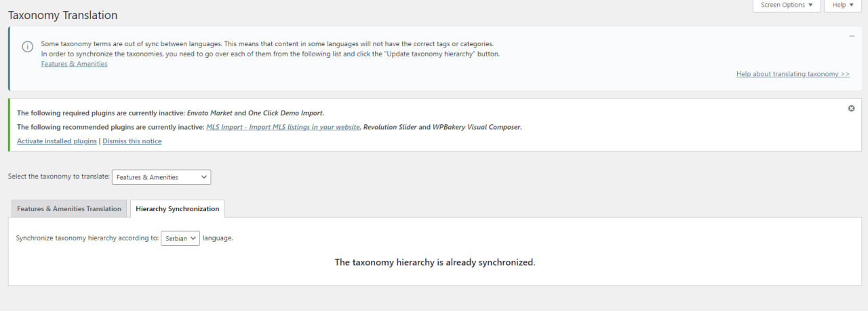The image size is (868, 311).
Task: Expand the Help dropdown
Action: [x=843, y=5]
